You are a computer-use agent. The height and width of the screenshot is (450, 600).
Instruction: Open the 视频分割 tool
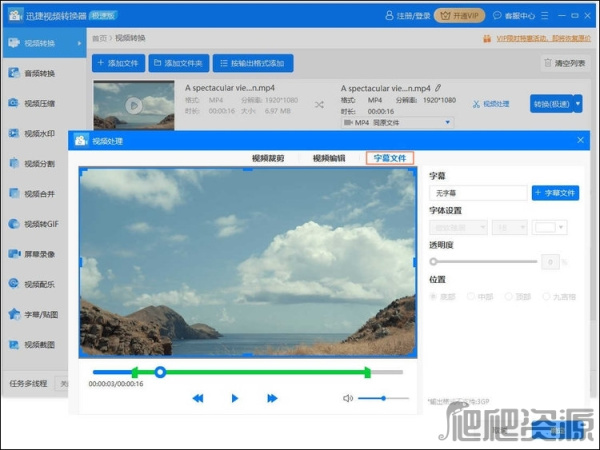pyautogui.click(x=39, y=164)
